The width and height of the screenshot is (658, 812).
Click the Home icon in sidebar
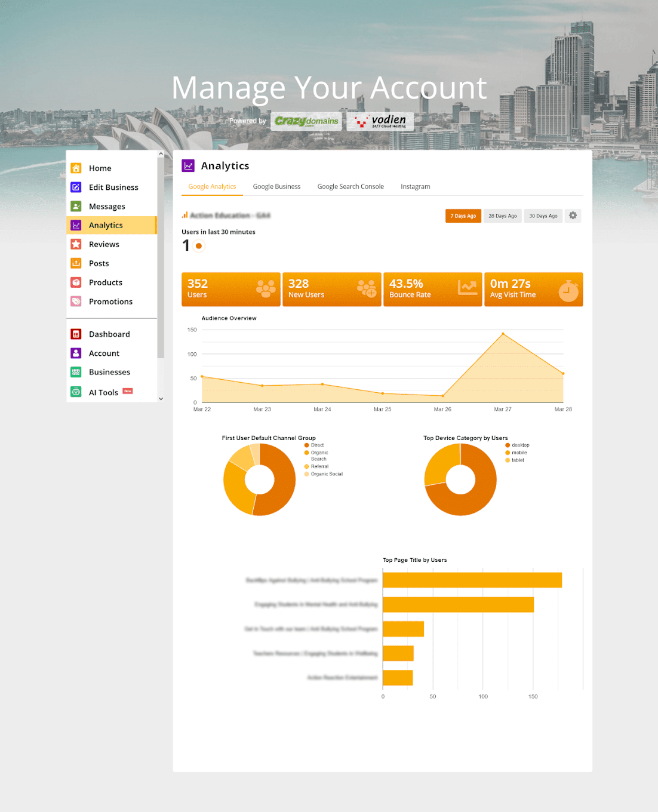tap(76, 168)
